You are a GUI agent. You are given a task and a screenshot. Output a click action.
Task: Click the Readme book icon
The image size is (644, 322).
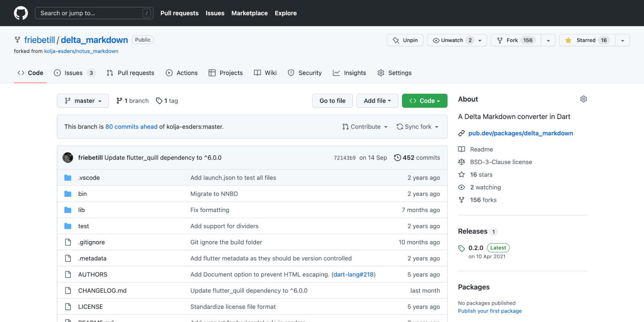coord(462,149)
